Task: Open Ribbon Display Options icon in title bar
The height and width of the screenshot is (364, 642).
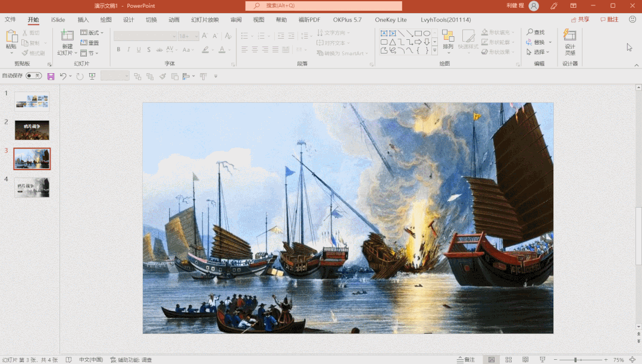Action: click(573, 6)
